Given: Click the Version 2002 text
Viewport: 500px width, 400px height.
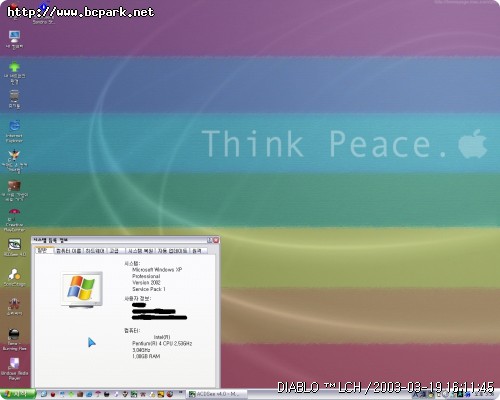Looking at the screenshot, I should pos(146,282).
